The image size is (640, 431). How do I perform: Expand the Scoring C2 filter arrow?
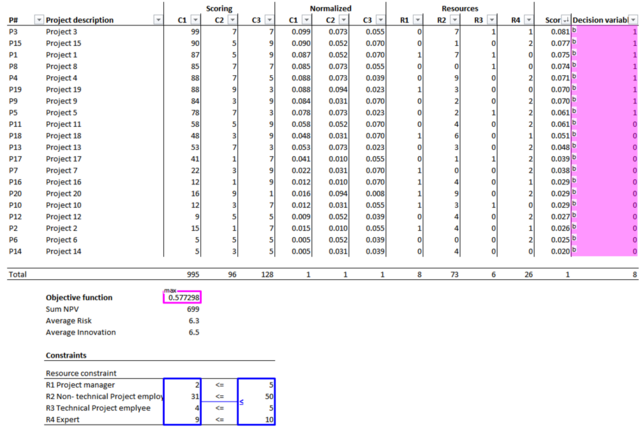232,19
